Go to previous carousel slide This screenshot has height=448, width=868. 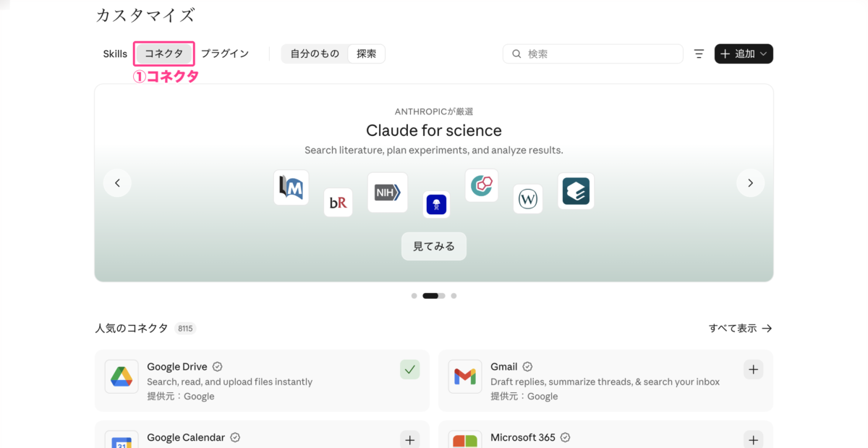[x=117, y=182]
